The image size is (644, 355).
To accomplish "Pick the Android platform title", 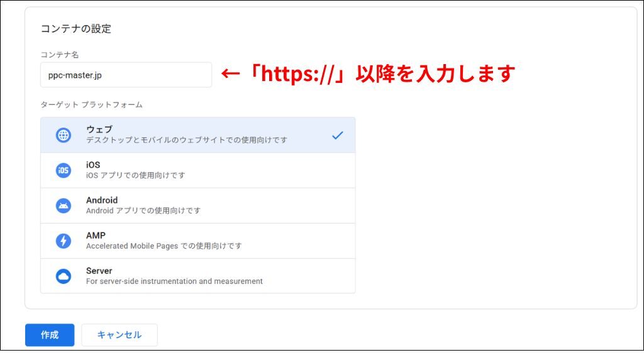I will tap(102, 200).
